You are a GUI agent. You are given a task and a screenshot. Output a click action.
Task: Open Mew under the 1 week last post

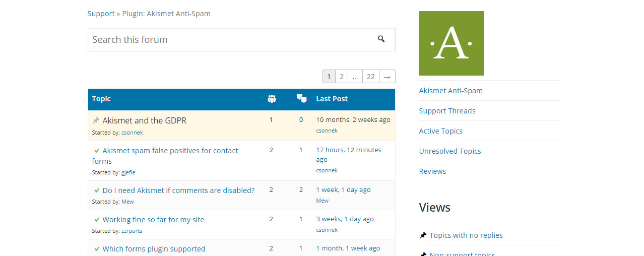pyautogui.click(x=322, y=201)
